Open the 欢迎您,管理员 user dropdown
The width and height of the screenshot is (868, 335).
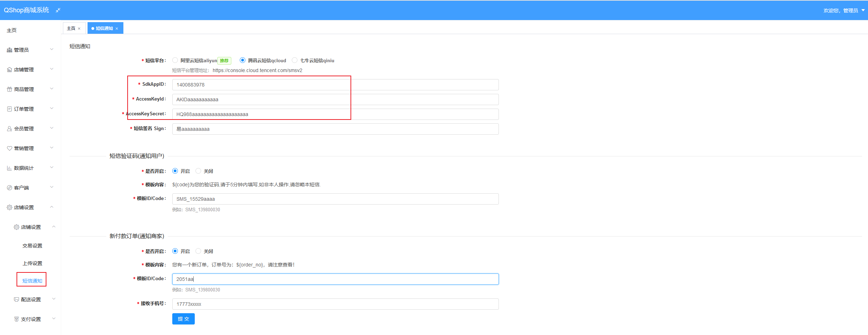(844, 11)
